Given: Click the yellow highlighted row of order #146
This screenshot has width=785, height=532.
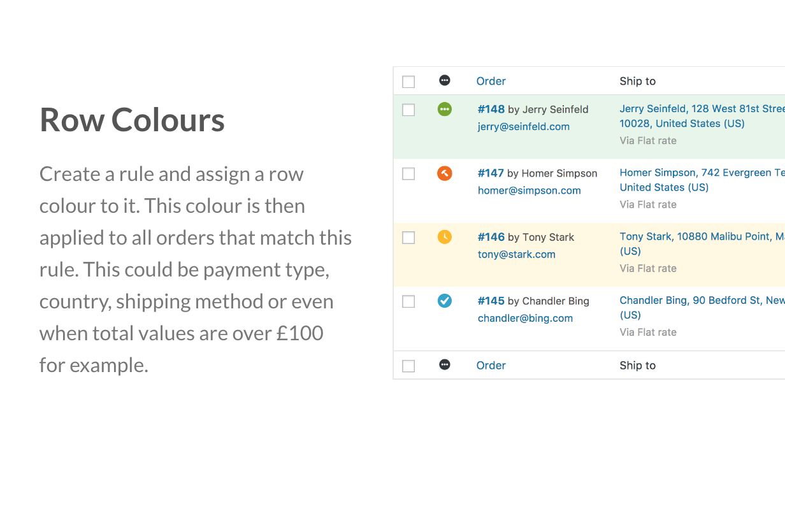Looking at the screenshot, I should (589, 254).
